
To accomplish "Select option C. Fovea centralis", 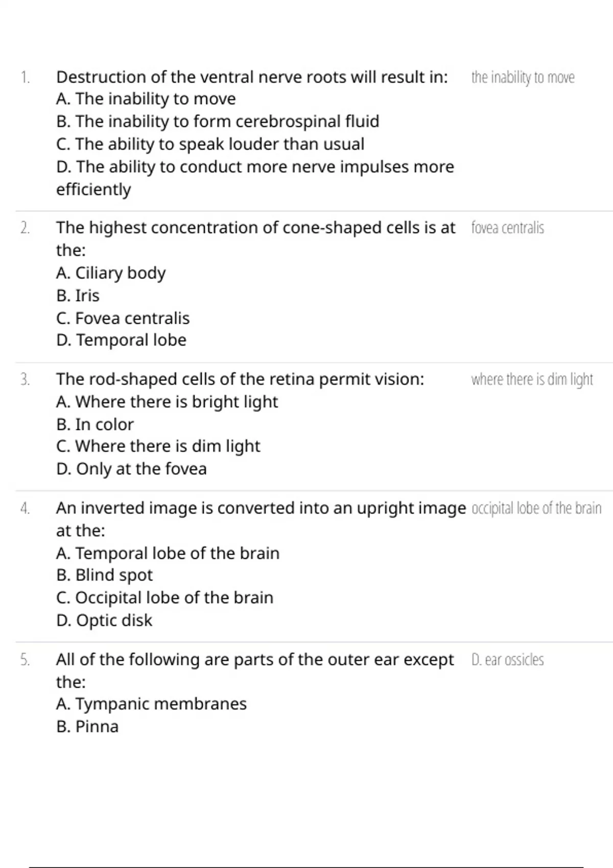I will (x=123, y=318).
